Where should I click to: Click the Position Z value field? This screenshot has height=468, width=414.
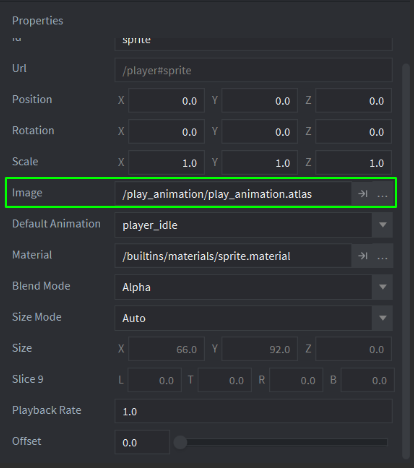pyautogui.click(x=353, y=101)
